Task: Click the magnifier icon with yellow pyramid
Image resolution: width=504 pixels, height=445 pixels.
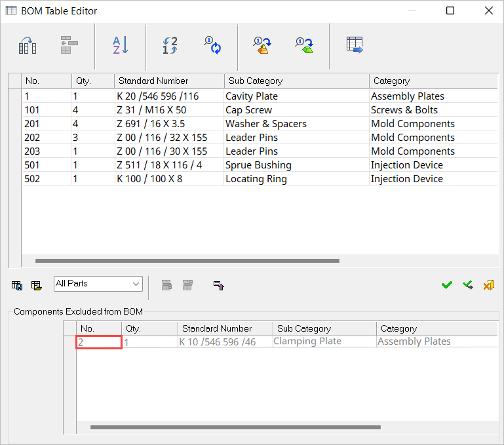Action: 262,45
